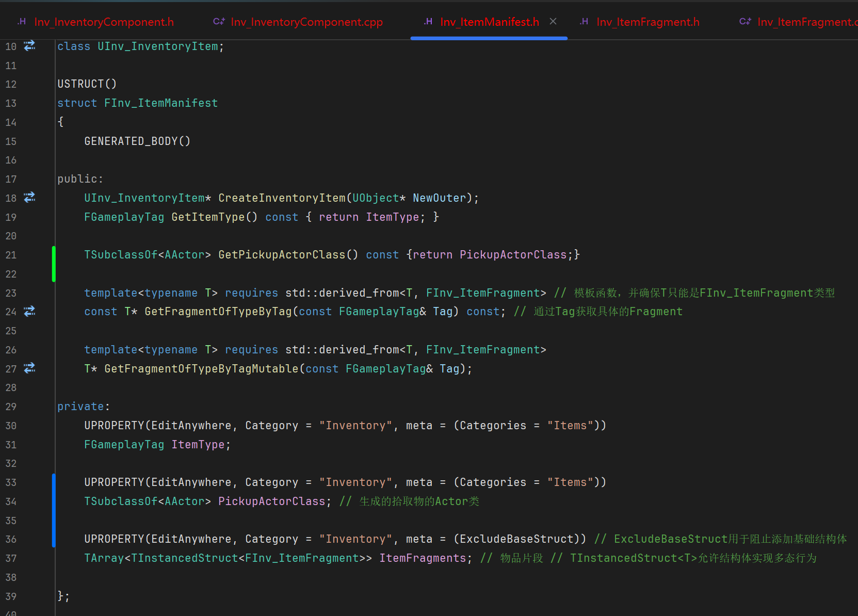Click the GetFragmentOfTypeByTag function name on line 24
858x616 pixels.
(218, 312)
